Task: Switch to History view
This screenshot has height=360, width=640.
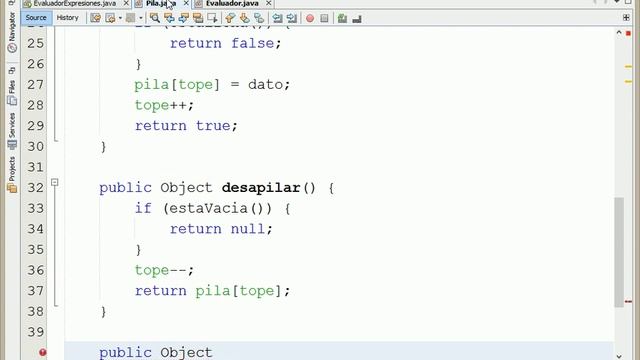Action: coord(67,18)
